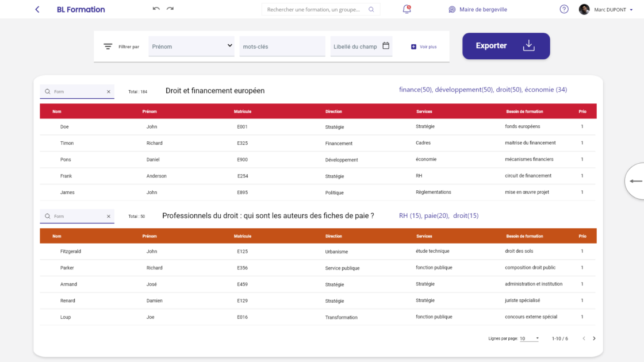Click BL Formation app title

tap(81, 9)
